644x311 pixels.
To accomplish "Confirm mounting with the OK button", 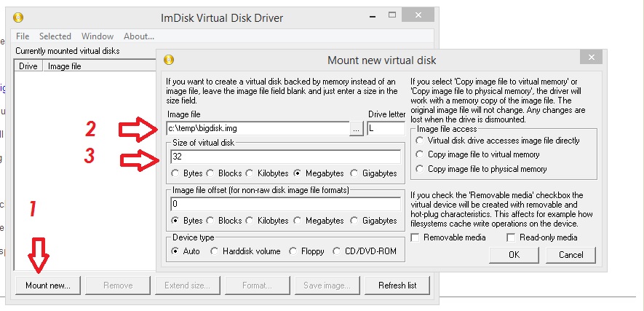I will click(514, 255).
